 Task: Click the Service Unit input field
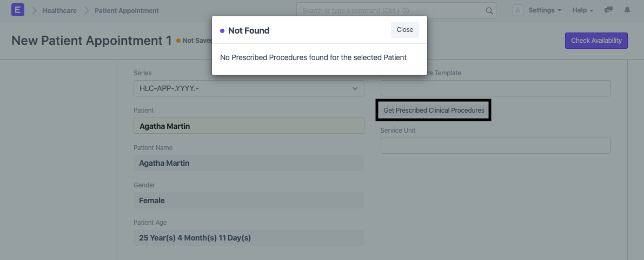tap(496, 146)
